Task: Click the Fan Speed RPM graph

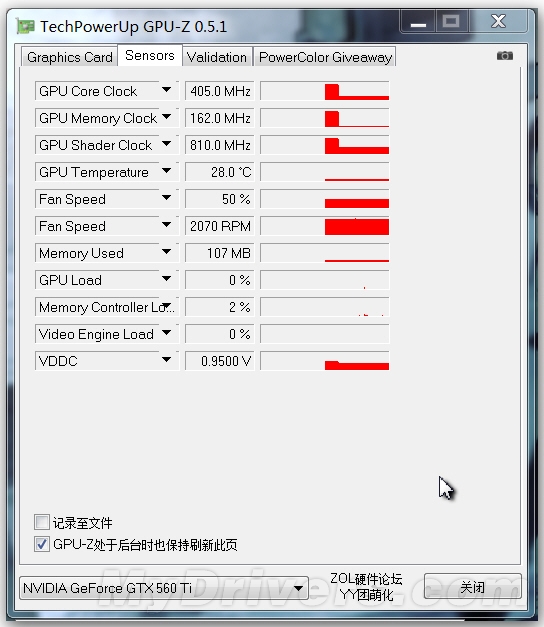Action: (x=324, y=226)
